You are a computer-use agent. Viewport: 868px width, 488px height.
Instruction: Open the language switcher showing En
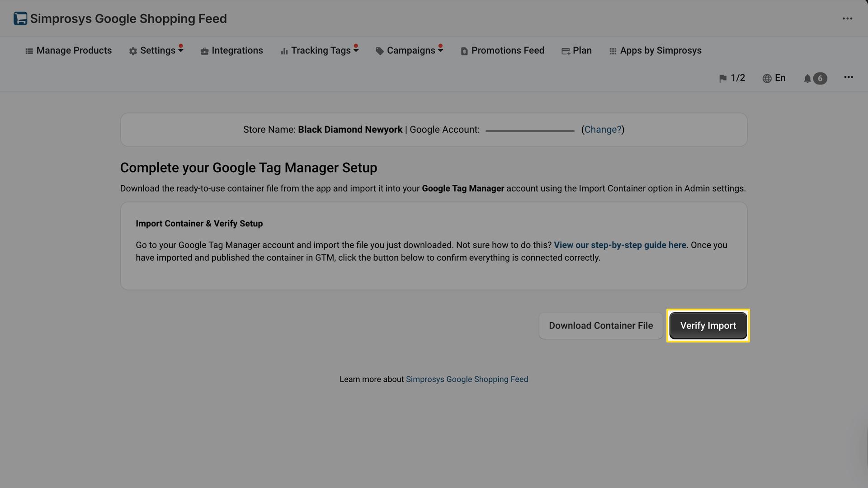click(x=774, y=78)
